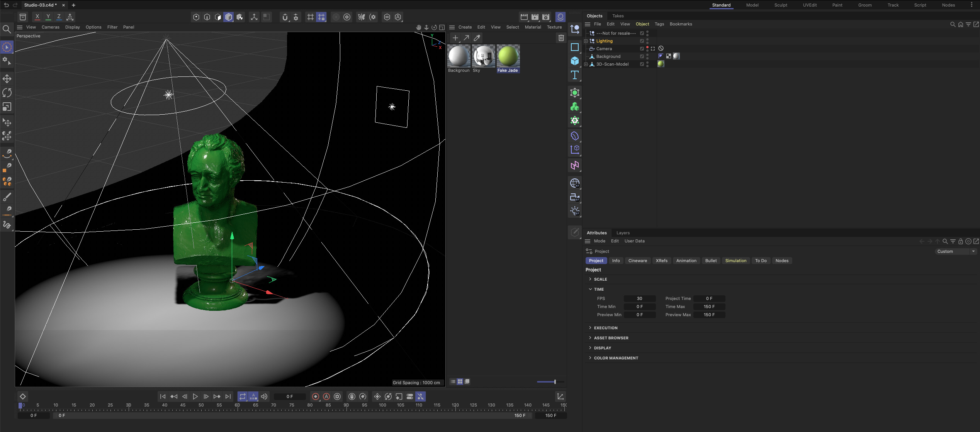The width and height of the screenshot is (980, 432).
Task: Open the Layers tab
Action: pyautogui.click(x=623, y=233)
